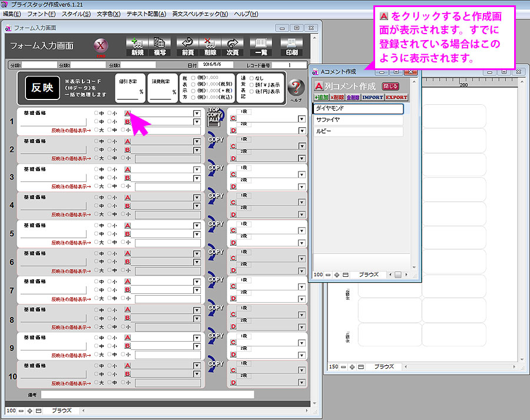
Task: Expand row 1 A comment dropdown
Action: [197, 113]
